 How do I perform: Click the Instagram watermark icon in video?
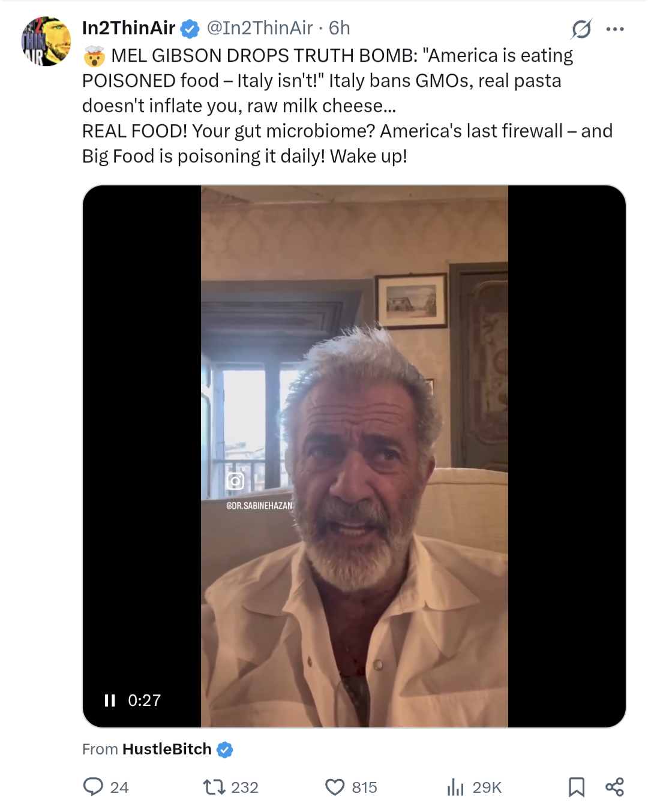[235, 481]
